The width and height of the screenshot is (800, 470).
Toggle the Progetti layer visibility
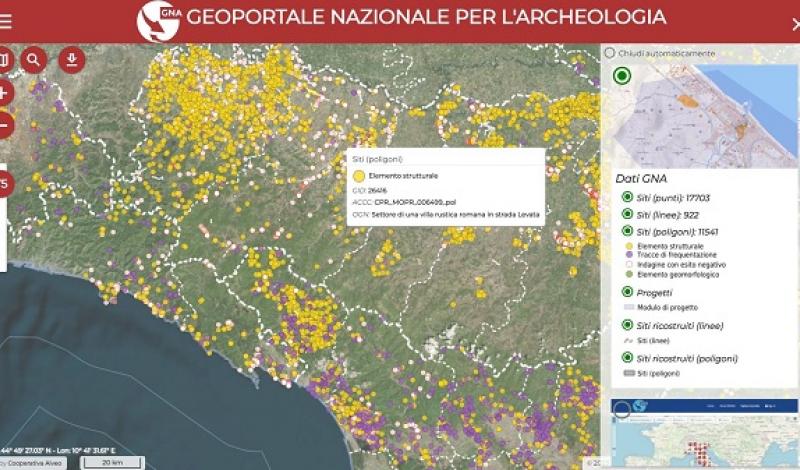coord(627,292)
